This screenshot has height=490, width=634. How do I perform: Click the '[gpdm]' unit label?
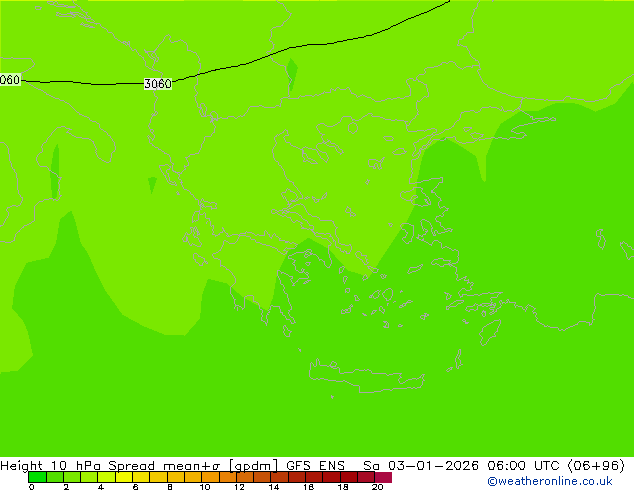pyautogui.click(x=254, y=466)
